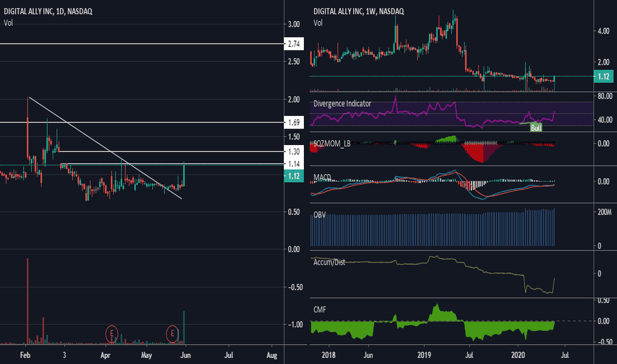617x364 pixels.
Task: Click the tall red volume bar in early February
Action: pos(28,301)
